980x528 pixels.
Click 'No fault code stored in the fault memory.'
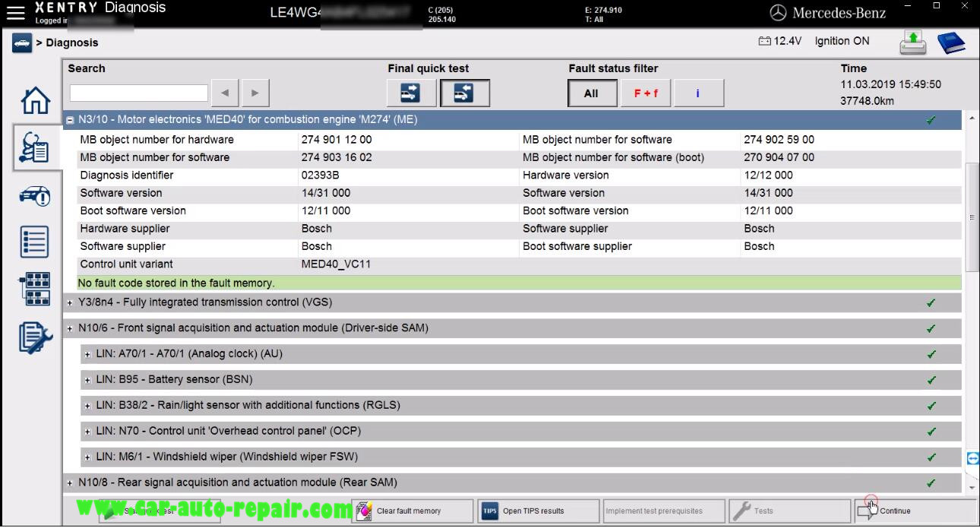176,283
